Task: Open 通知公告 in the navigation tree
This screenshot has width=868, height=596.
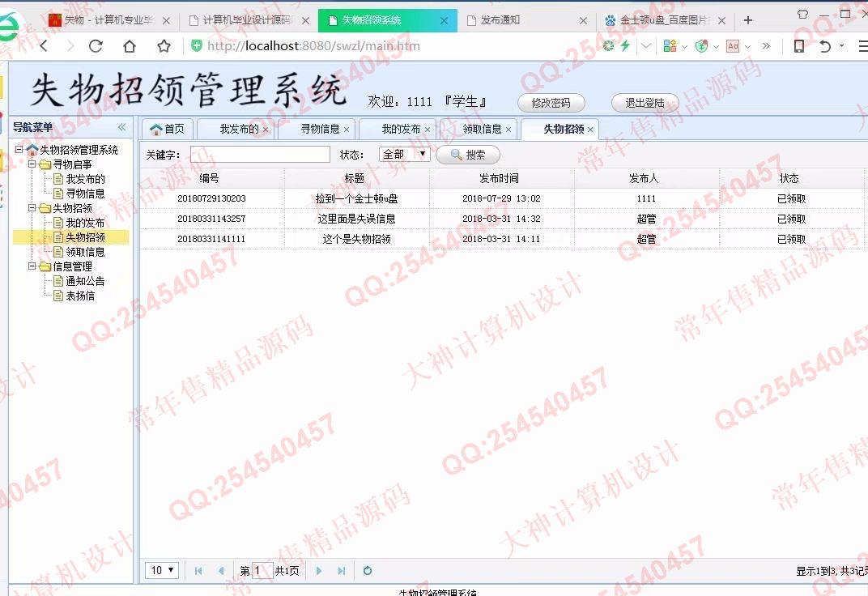Action: point(85,281)
